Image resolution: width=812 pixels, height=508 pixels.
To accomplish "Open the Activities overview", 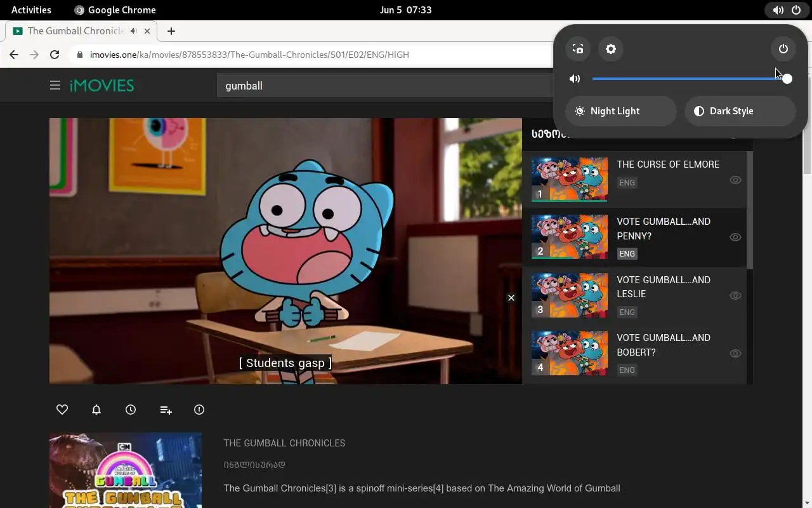I will (31, 10).
